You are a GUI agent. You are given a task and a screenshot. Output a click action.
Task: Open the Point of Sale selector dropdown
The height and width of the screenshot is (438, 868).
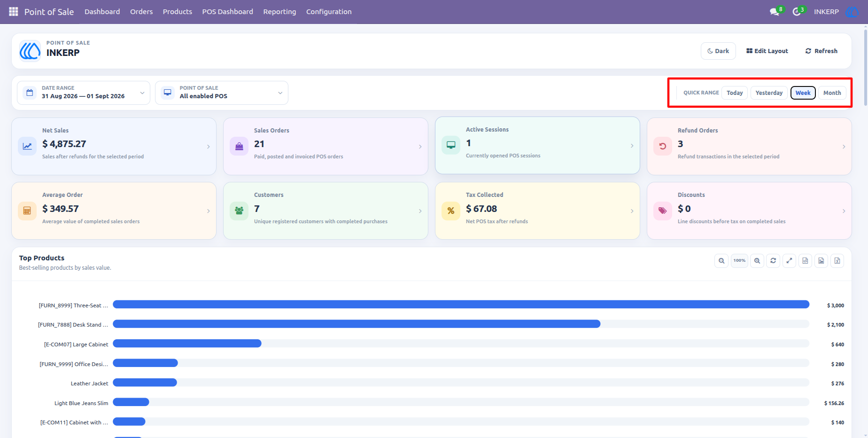(x=222, y=93)
